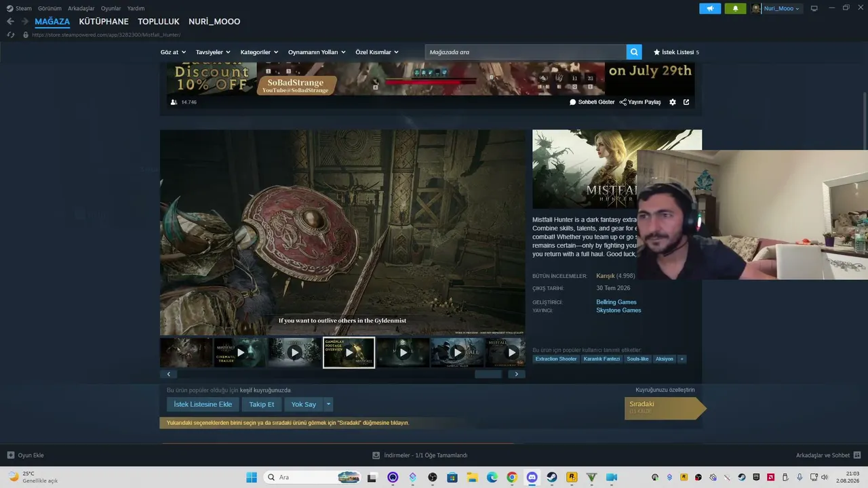Open Google Chrome from the taskbar
868x488 pixels.
[x=512, y=477]
